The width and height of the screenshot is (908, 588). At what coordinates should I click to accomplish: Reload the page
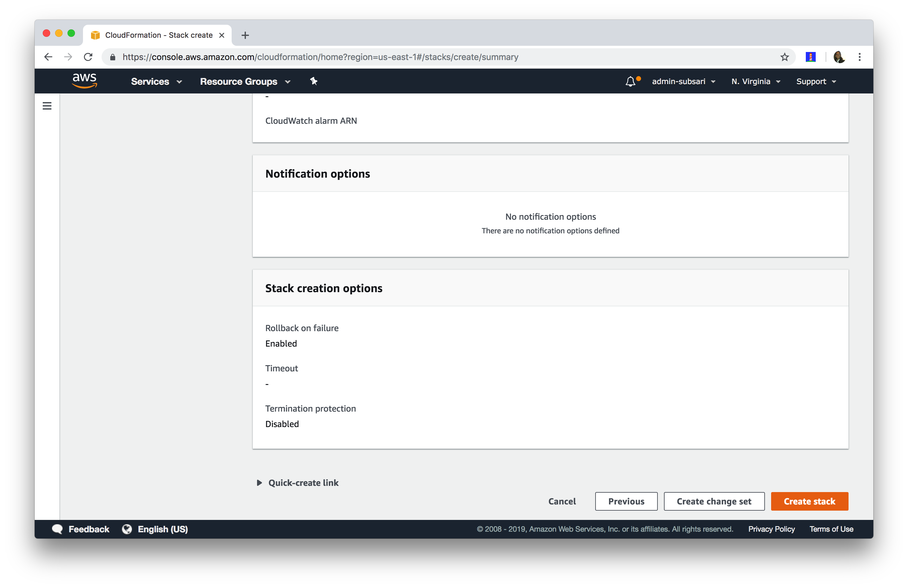pyautogui.click(x=88, y=57)
